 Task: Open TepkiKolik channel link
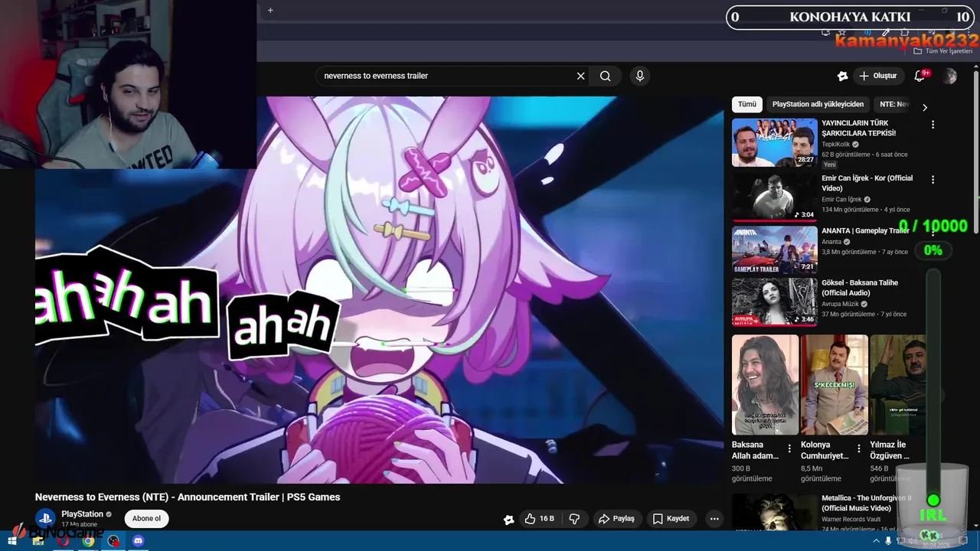coord(836,144)
